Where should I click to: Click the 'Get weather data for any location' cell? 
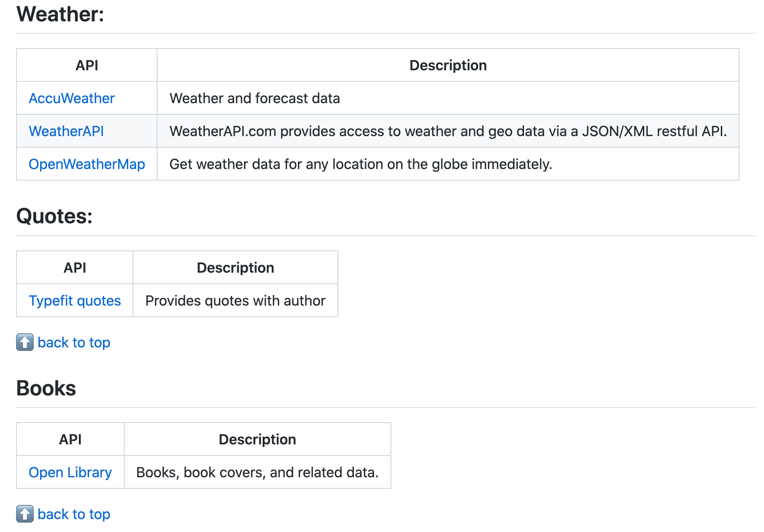[x=448, y=164]
